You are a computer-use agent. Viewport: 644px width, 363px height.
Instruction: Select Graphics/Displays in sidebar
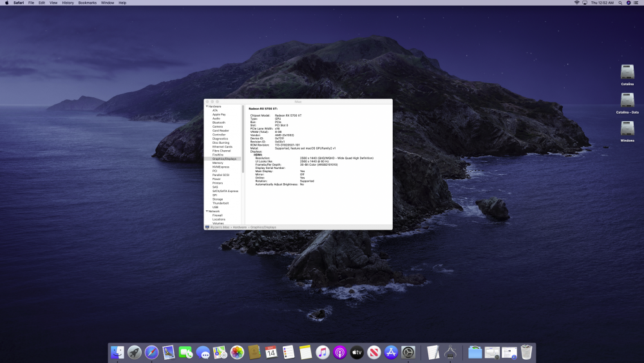click(224, 159)
